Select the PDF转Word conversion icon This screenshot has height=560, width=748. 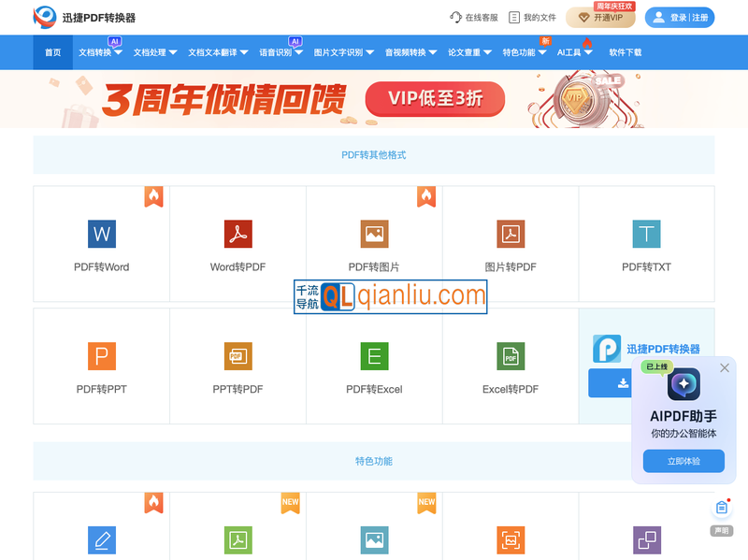(101, 234)
